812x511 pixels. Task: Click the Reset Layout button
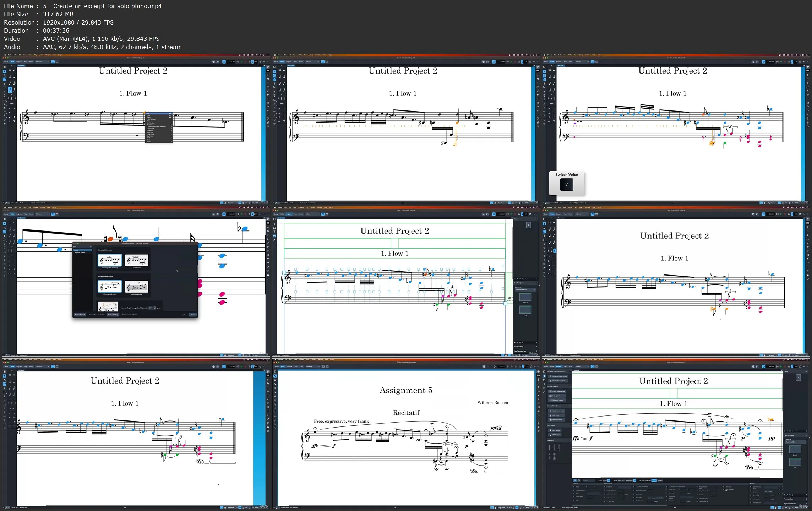click(x=555, y=435)
